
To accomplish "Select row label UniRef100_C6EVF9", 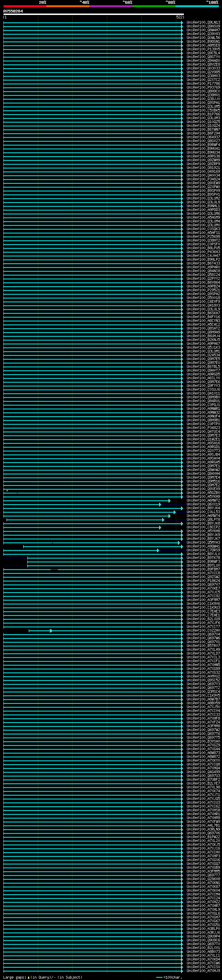I will 203,302.
